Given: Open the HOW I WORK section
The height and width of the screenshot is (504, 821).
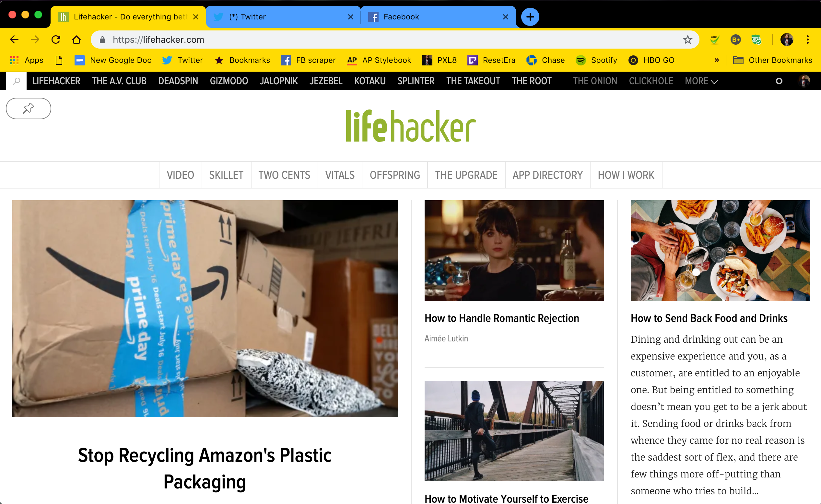Looking at the screenshot, I should 626,175.
